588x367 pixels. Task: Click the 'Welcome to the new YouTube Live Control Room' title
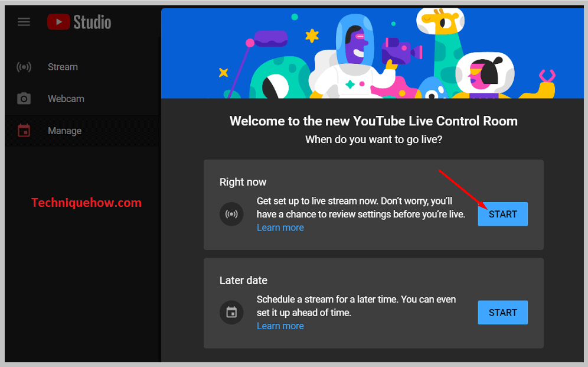pyautogui.click(x=374, y=121)
